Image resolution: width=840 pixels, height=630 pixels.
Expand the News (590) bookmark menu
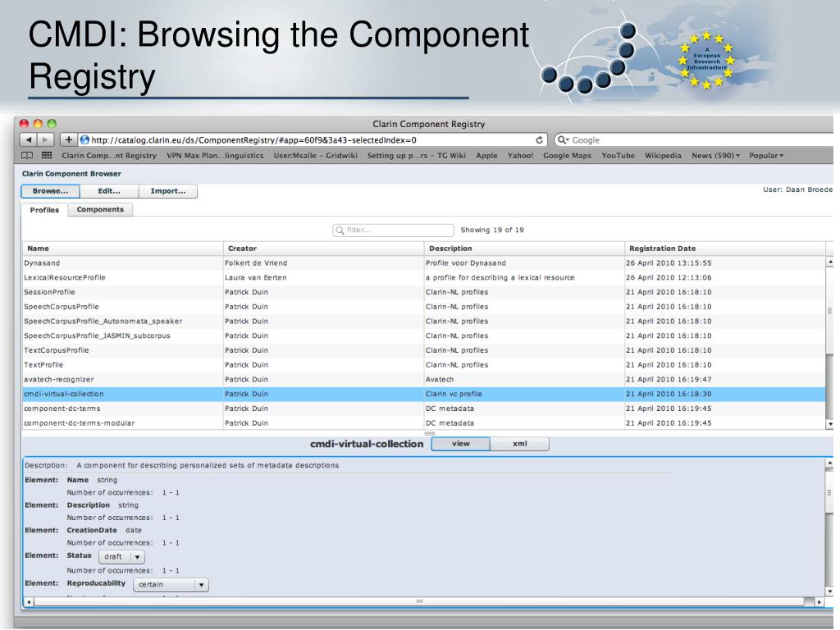715,155
